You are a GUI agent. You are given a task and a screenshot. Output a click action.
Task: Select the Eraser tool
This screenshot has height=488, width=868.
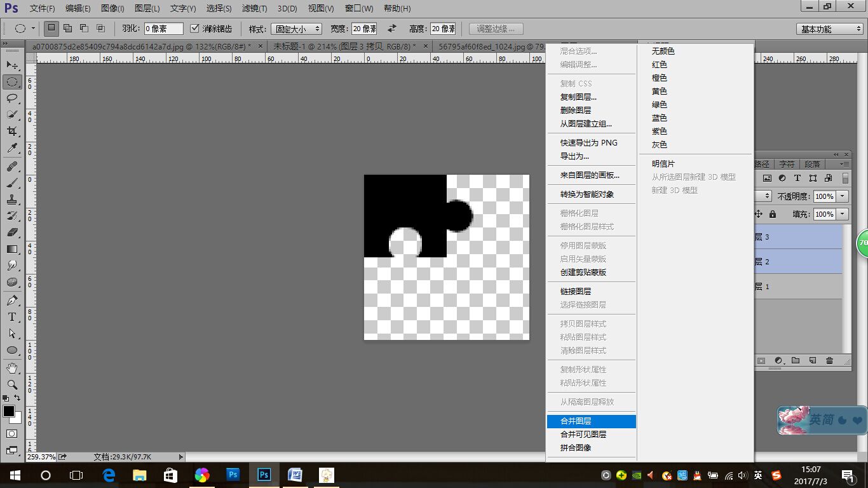click(x=12, y=233)
